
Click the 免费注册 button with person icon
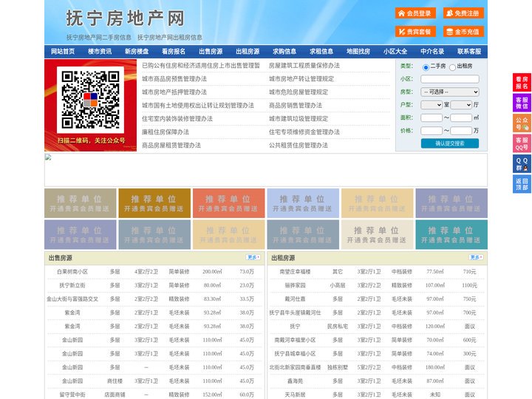[x=463, y=13]
